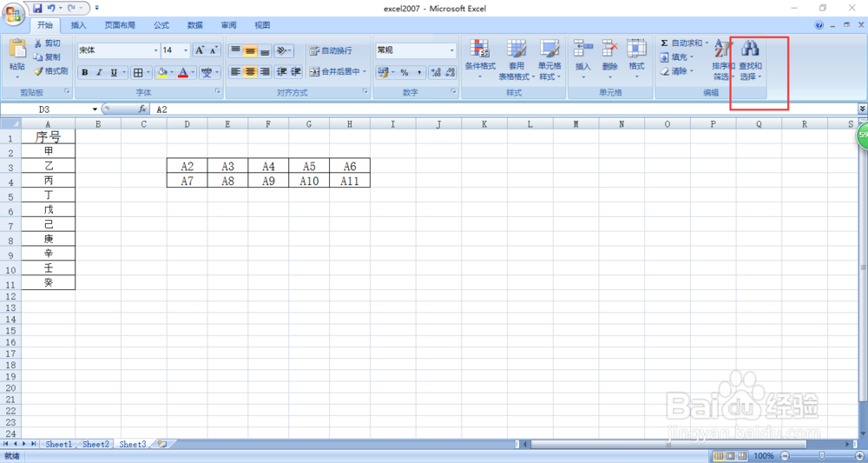Align text left
The width and height of the screenshot is (868, 463).
tap(236, 72)
